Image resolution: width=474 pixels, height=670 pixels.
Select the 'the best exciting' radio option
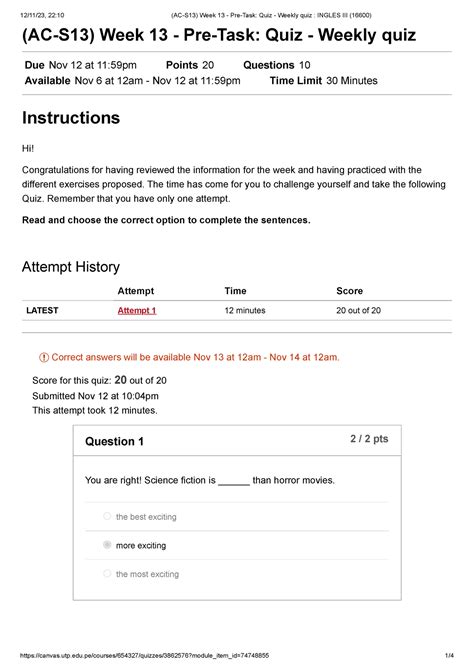click(107, 516)
